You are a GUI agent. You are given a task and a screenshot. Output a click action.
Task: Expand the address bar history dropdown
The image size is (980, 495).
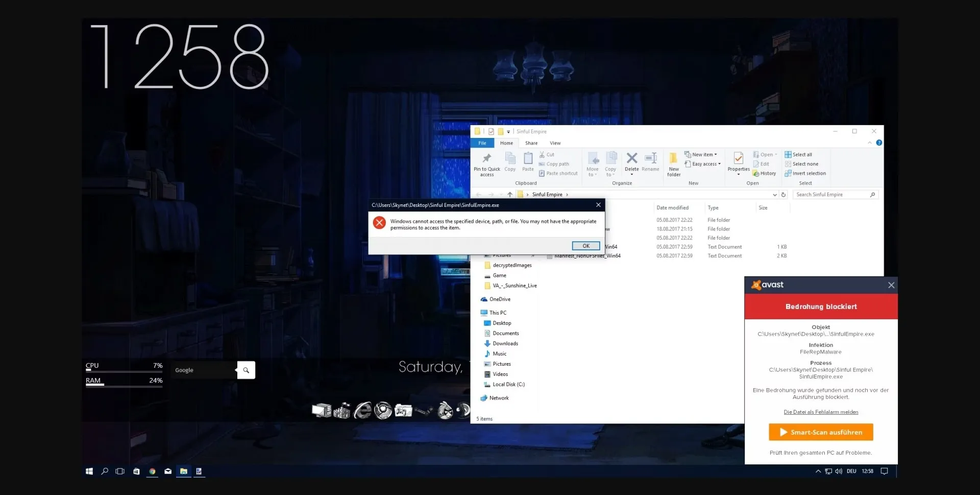click(x=774, y=195)
